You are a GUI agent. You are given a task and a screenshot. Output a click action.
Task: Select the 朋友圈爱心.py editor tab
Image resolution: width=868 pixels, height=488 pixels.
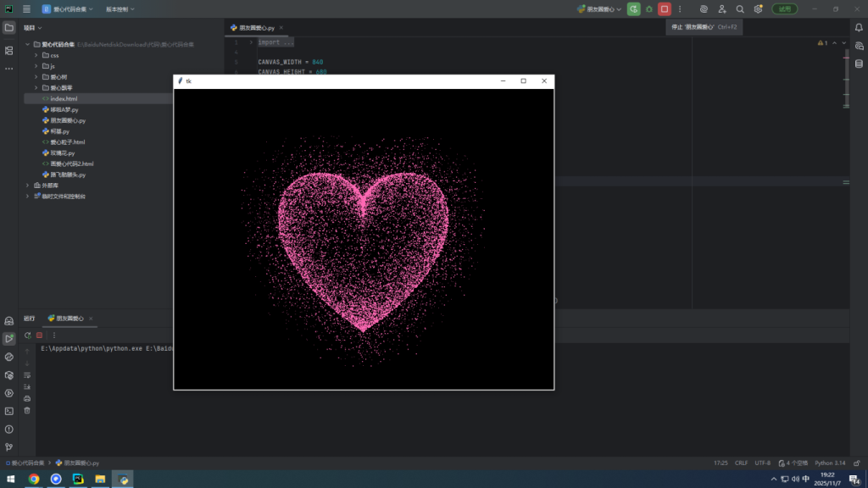pos(256,27)
